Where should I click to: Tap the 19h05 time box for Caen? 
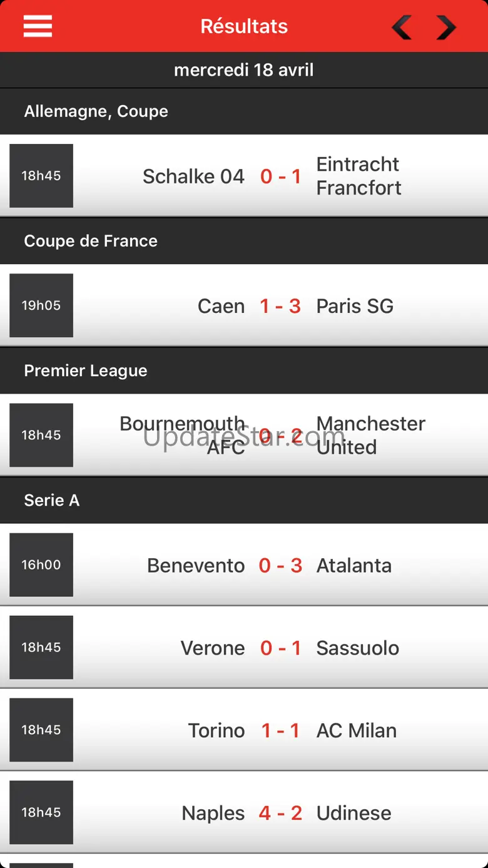pos(41,305)
